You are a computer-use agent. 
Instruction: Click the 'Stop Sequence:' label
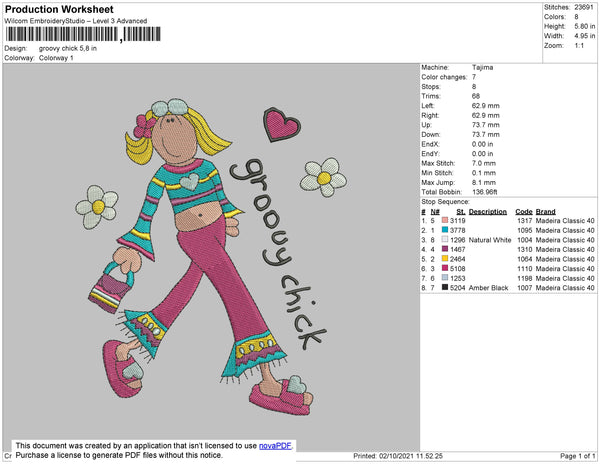click(445, 202)
